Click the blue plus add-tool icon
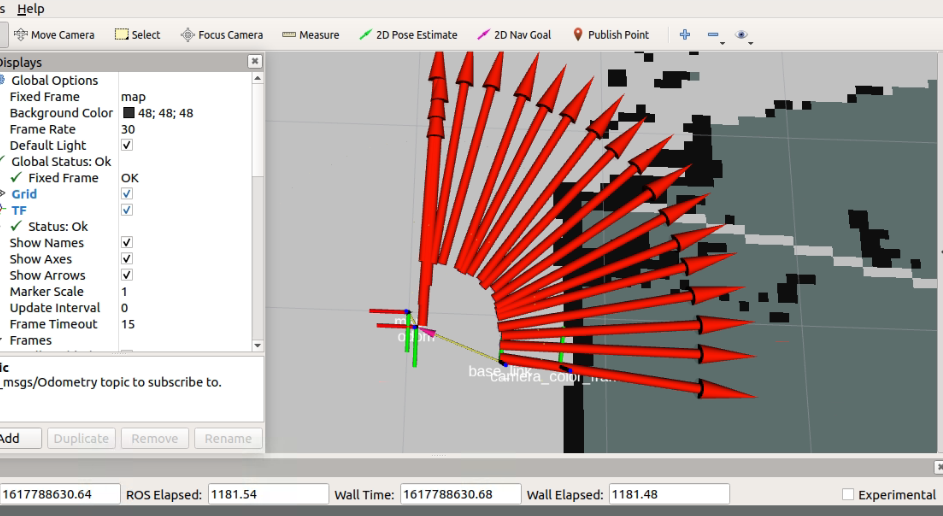 click(x=685, y=35)
